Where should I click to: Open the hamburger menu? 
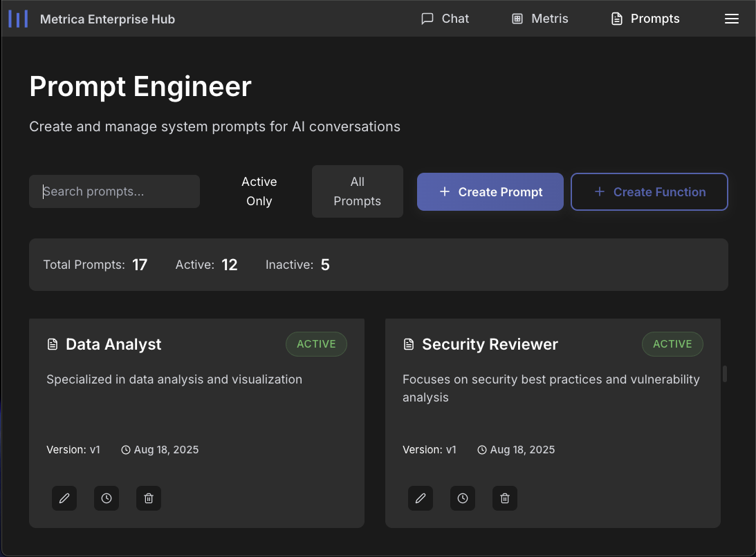731,19
